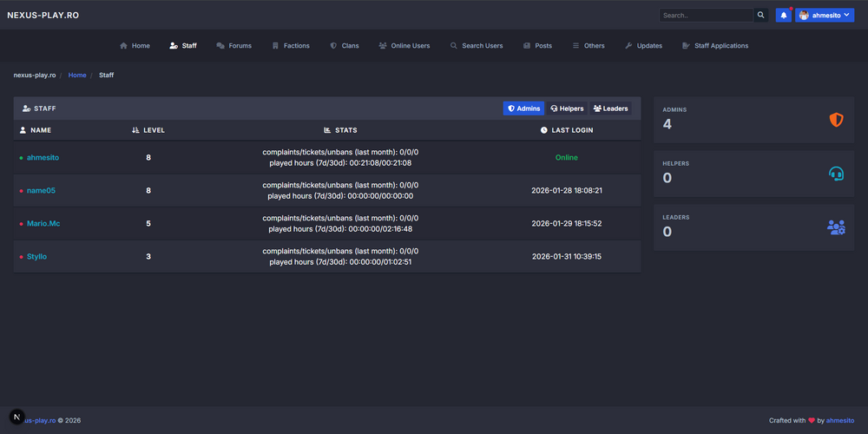Open name05 profile link
868x434 pixels.
tap(41, 190)
